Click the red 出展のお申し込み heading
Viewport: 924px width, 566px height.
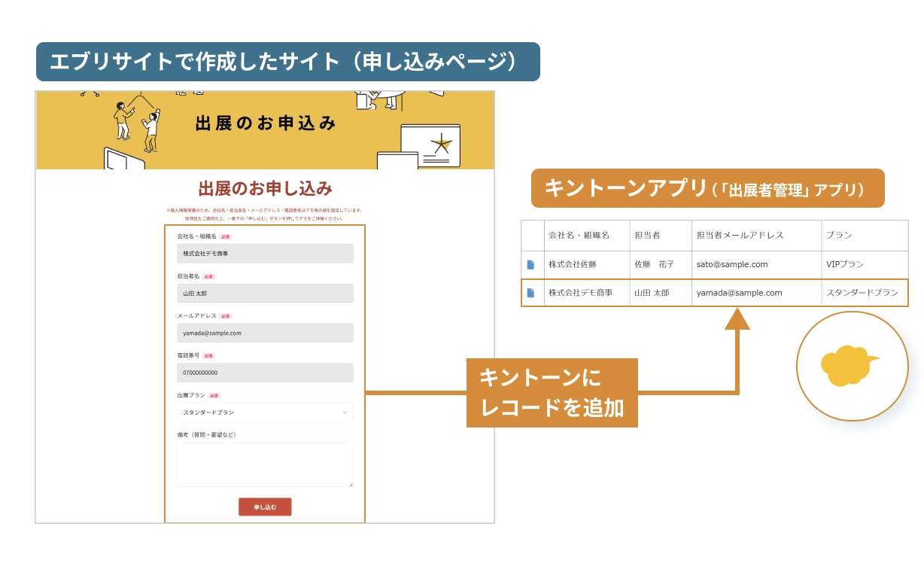[x=265, y=188]
